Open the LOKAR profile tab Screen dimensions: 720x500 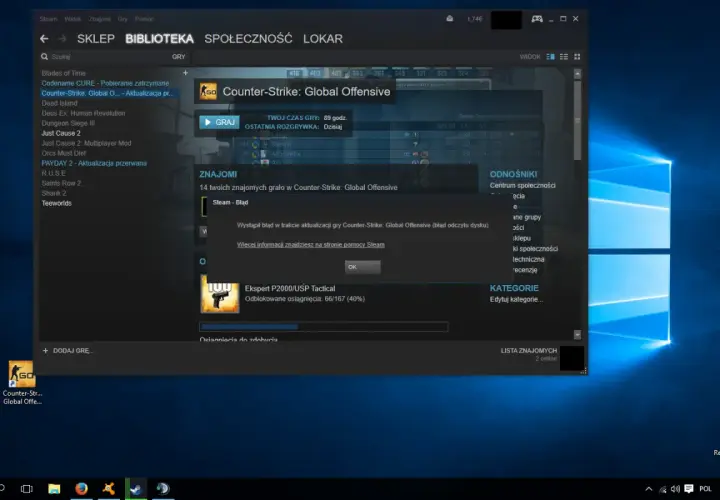pos(323,39)
